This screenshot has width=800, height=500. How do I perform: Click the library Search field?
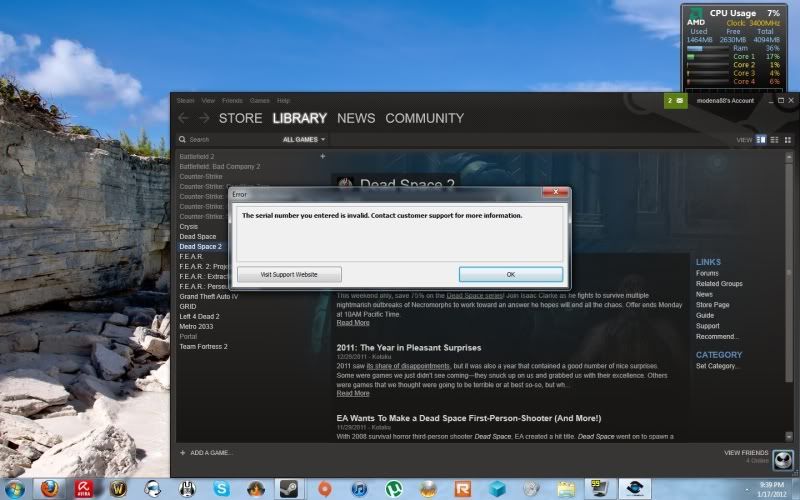(x=227, y=139)
